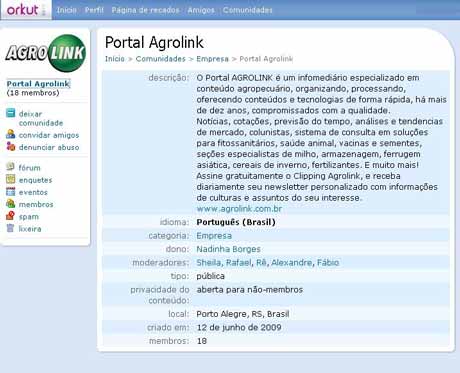Click convidar amigos link
Image resolution: width=460 pixels, height=373 pixels.
pos(49,135)
